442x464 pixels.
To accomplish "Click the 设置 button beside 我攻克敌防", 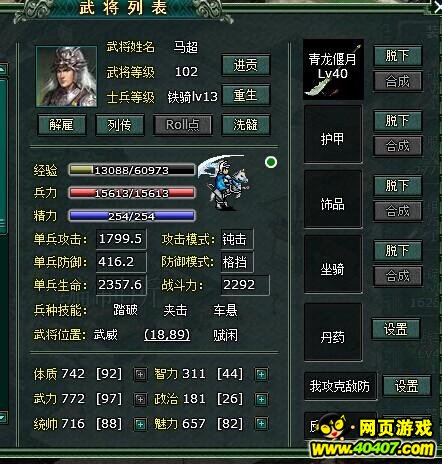I will tap(406, 386).
